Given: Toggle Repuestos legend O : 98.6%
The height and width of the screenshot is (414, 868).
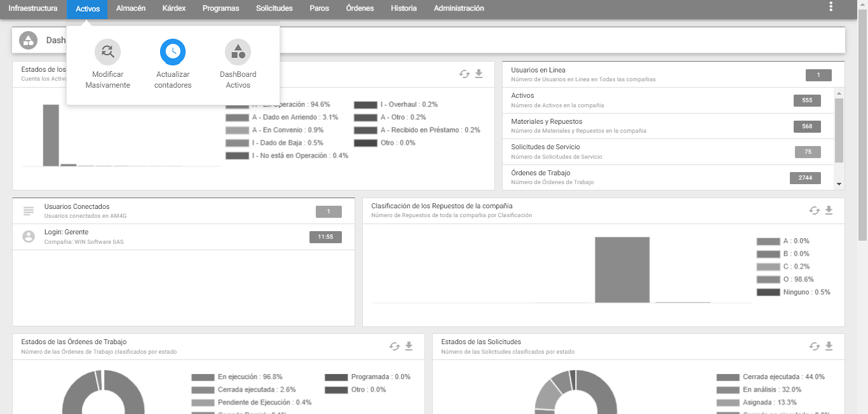Looking at the screenshot, I should point(785,279).
